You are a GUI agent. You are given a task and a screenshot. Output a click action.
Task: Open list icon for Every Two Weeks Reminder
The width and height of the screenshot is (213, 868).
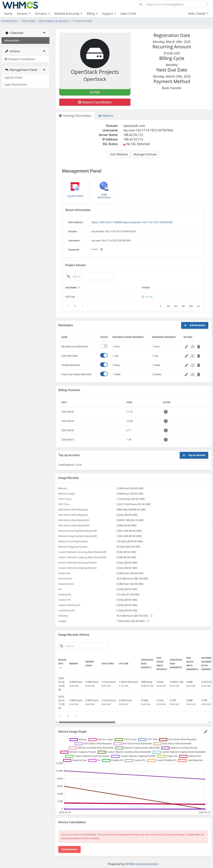coord(193,374)
